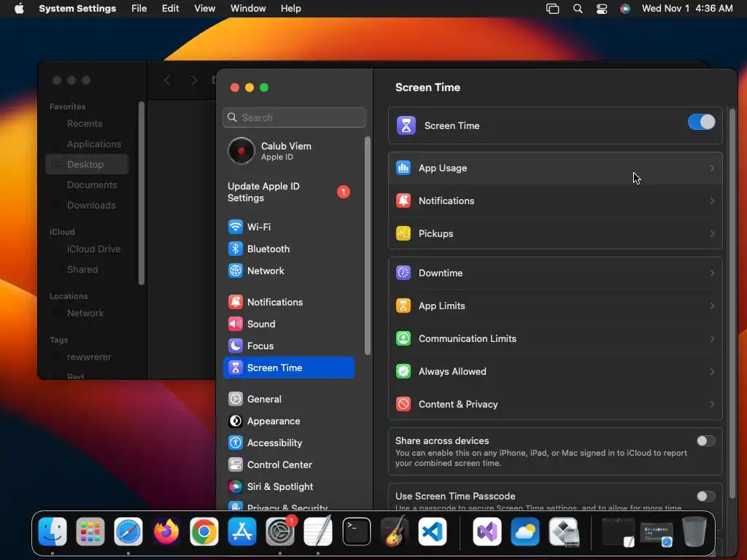Open the Help menu
747x560 pixels.
click(x=290, y=9)
